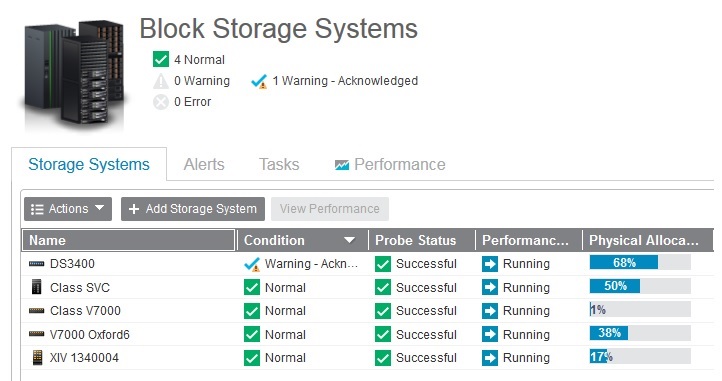Select the DS3400 name cell
Image resolution: width=722 pixels, height=381 pixels.
pyautogui.click(x=129, y=264)
